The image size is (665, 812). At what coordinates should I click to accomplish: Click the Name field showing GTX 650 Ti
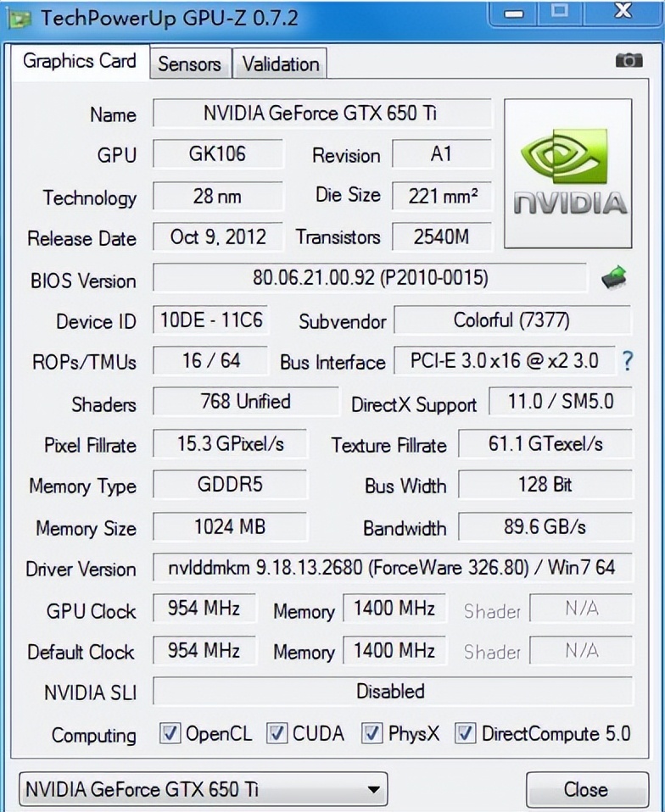coord(321,113)
